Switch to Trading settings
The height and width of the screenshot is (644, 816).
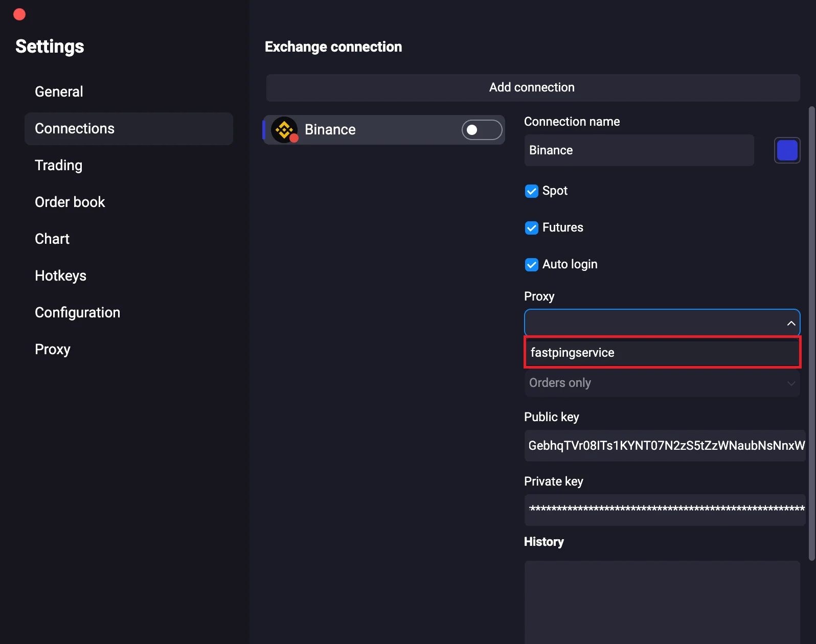tap(58, 166)
